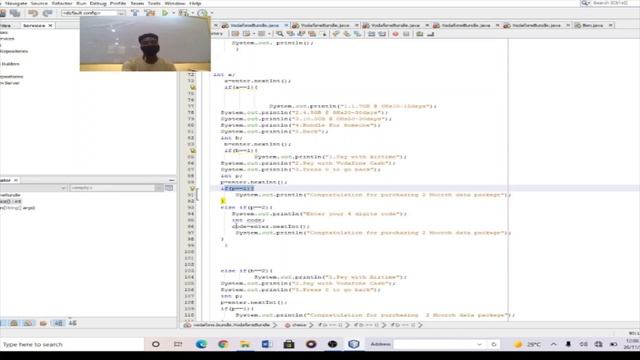
Task: Start macro recording with the red circle icon
Action: [x=395, y=34]
